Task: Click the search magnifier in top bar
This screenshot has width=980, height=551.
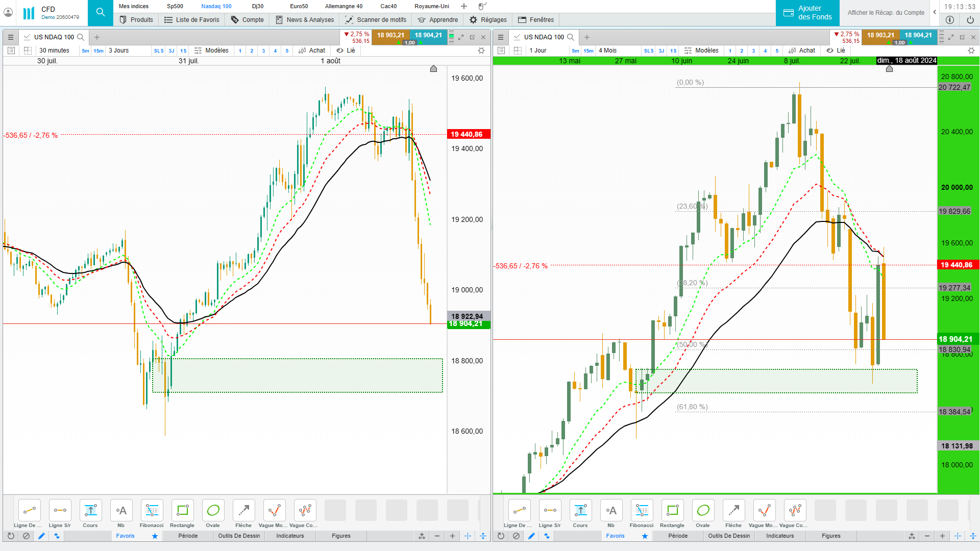Action: tap(101, 12)
